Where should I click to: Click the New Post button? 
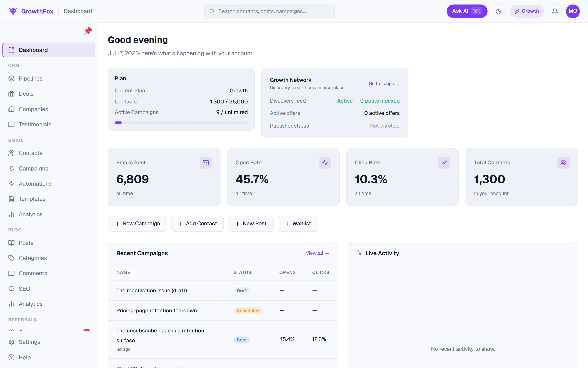[x=251, y=224]
